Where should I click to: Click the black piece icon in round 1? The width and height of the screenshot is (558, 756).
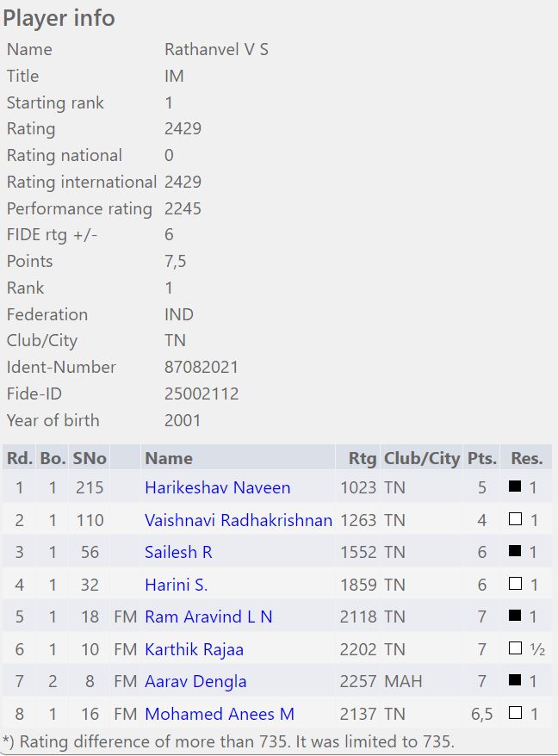pyautogui.click(x=516, y=486)
